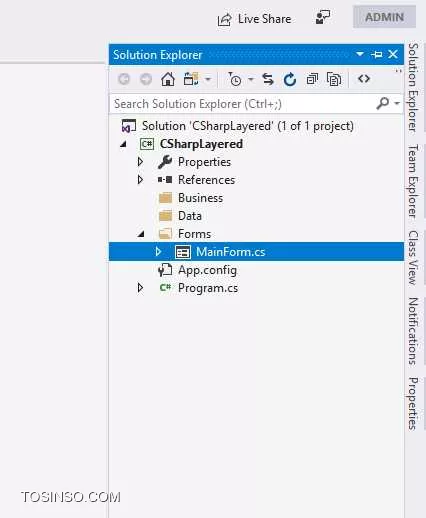Click Sync with Active Document icon

[x=268, y=79]
